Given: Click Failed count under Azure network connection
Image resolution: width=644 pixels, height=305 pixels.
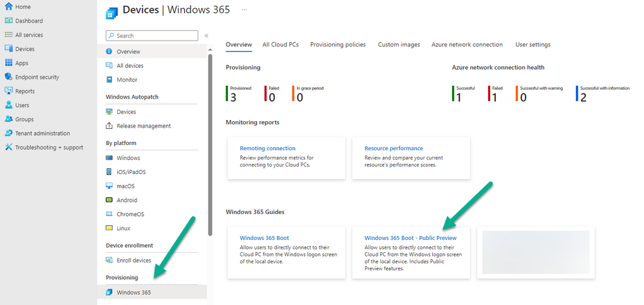Looking at the screenshot, I should coord(495,97).
